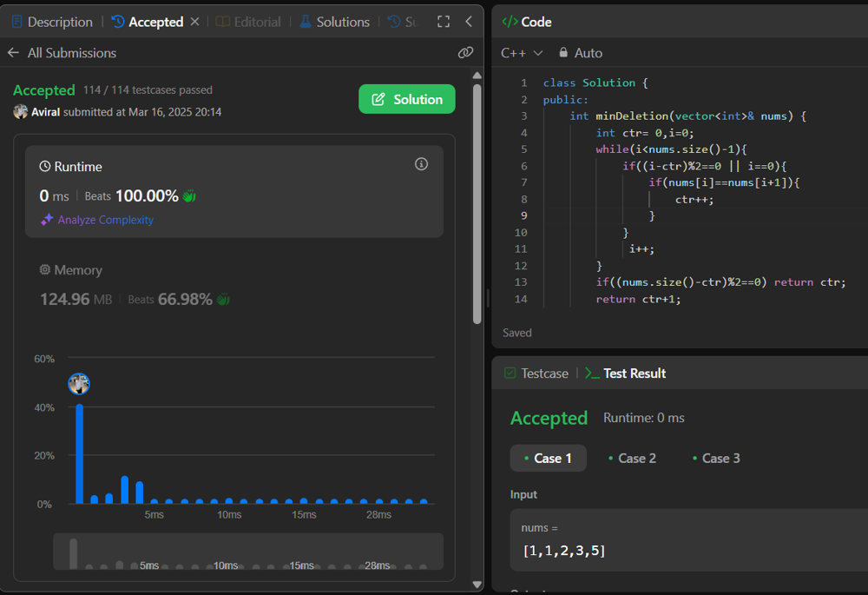The image size is (868, 595).
Task: Click the Memory chip icon
Action: [x=45, y=270]
